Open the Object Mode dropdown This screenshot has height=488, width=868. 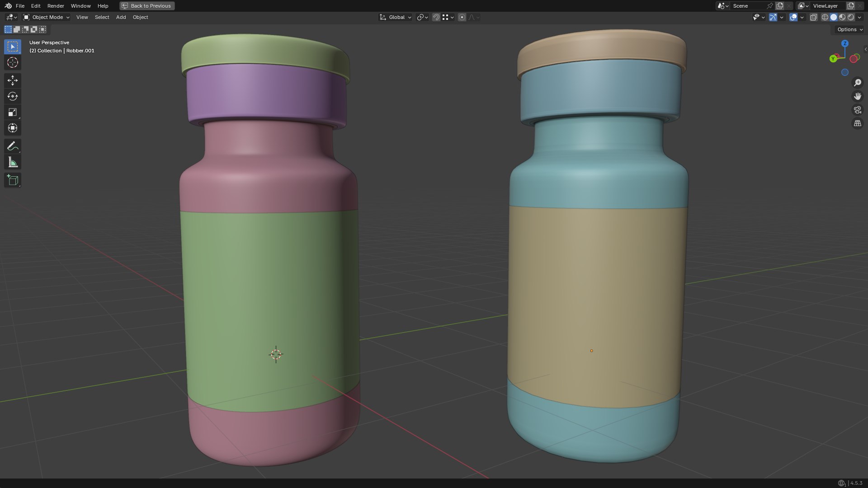(47, 17)
